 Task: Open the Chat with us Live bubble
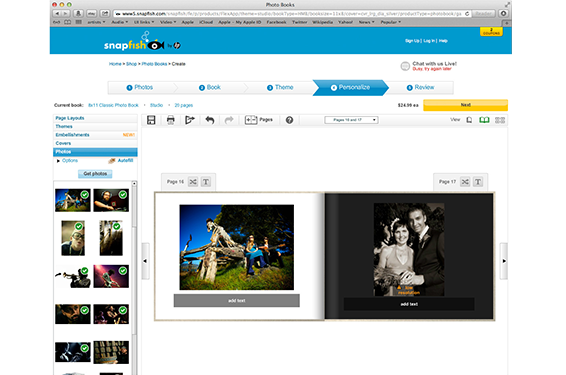pyautogui.click(x=405, y=66)
